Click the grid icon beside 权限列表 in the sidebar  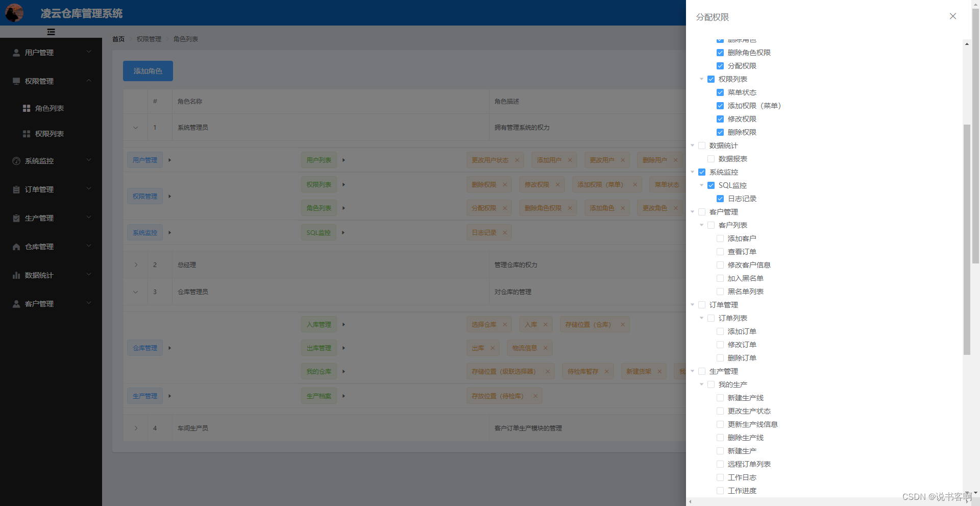pos(27,134)
